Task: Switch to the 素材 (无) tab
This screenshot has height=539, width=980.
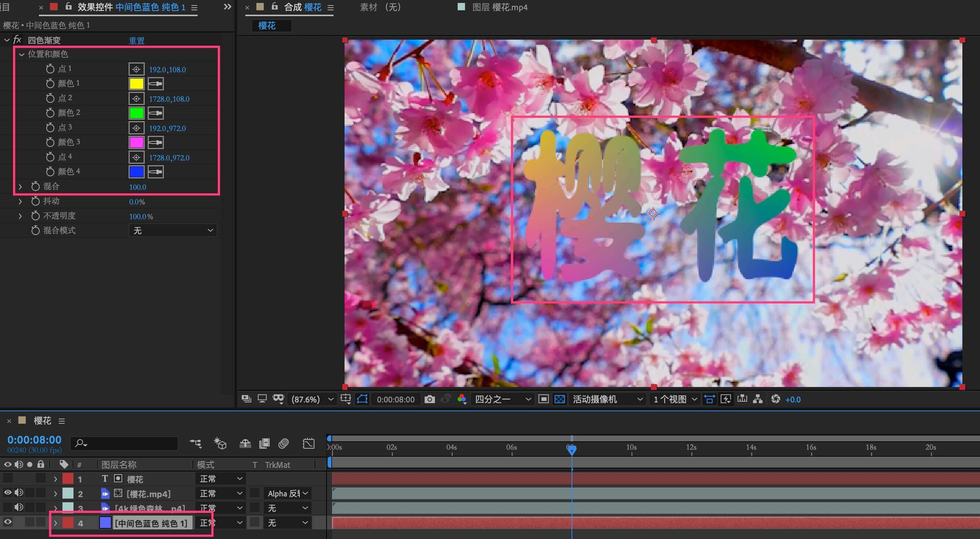Action: (x=380, y=7)
